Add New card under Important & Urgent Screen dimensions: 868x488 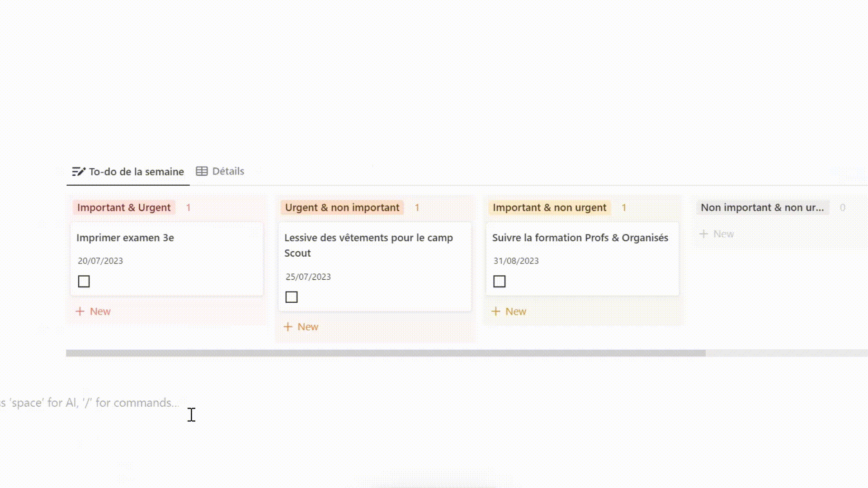tap(93, 311)
